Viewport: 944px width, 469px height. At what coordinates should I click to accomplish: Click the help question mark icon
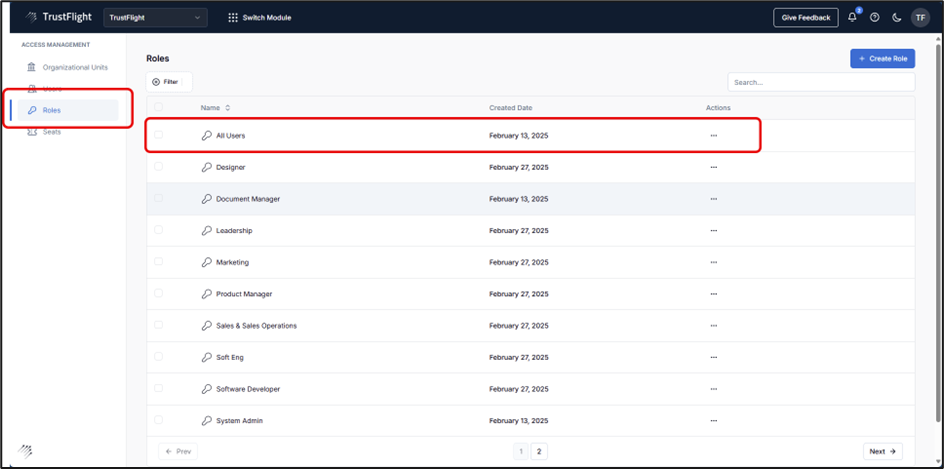pos(875,17)
